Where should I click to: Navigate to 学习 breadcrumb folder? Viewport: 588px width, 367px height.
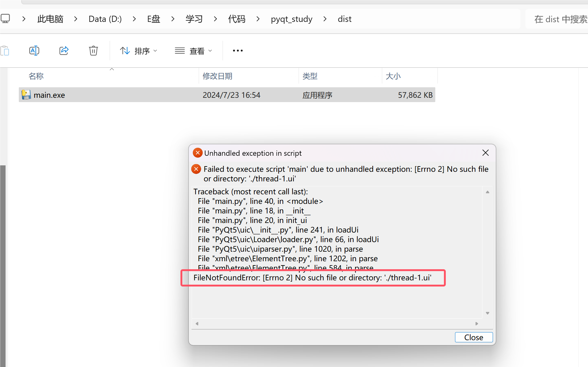(x=194, y=19)
